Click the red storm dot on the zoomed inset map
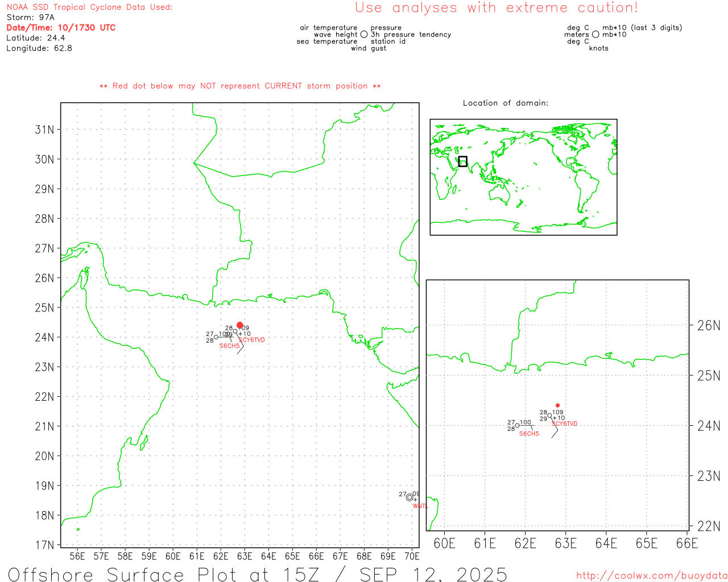The image size is (728, 582). pyautogui.click(x=557, y=405)
